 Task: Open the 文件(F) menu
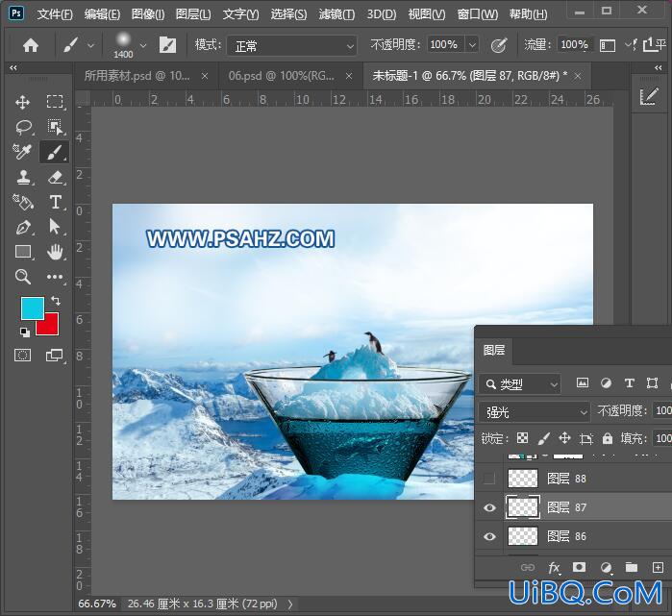[x=55, y=14]
